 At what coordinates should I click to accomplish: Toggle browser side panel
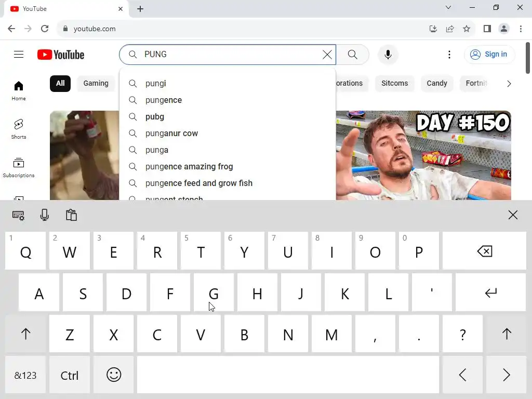pos(487,29)
